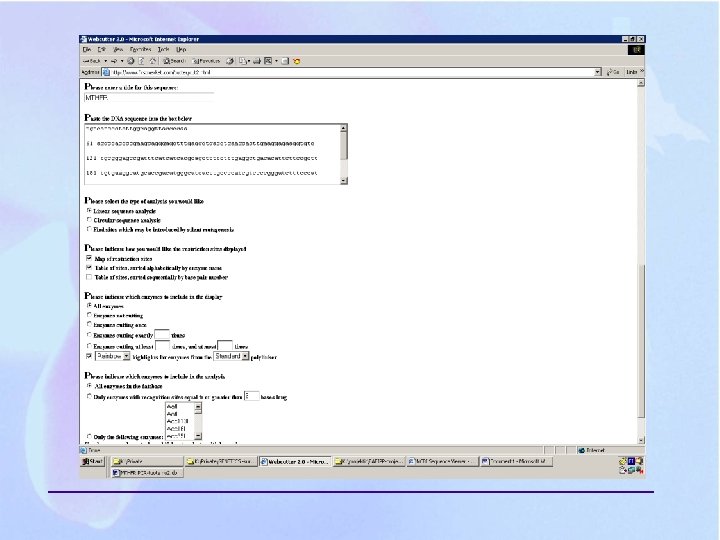Click the at most times input box
Viewport: 720px width, 540px height.
(225, 345)
